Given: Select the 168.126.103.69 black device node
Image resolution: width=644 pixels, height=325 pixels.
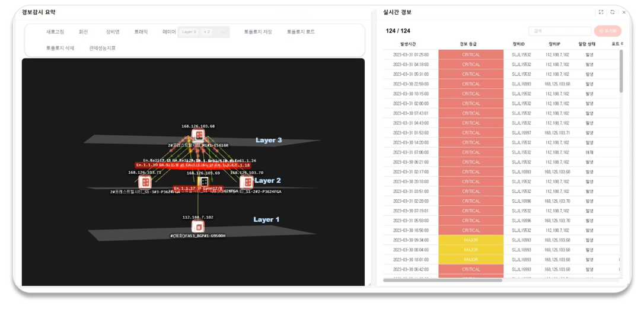Looking at the screenshot, I should tap(203, 181).
